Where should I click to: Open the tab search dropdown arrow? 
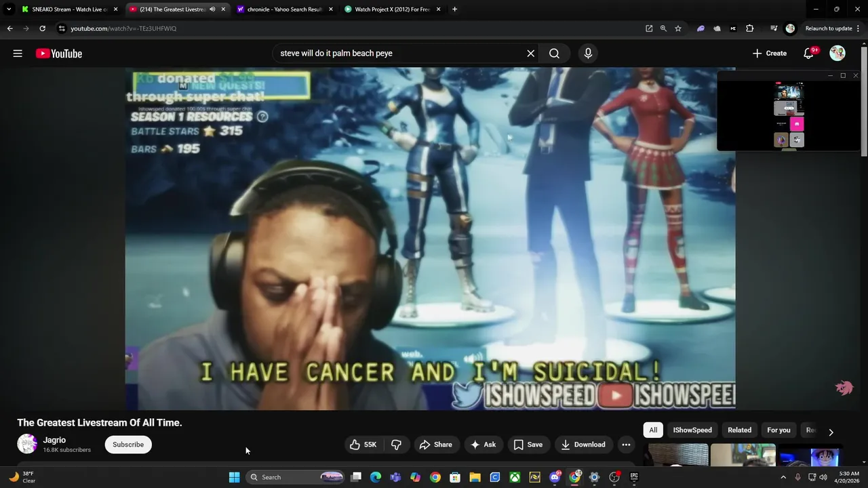click(x=8, y=9)
